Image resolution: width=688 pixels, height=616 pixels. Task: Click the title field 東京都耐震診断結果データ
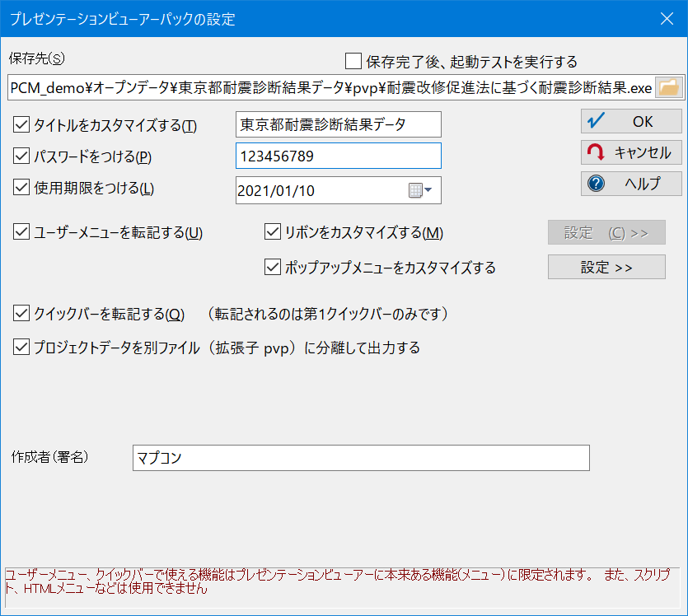[339, 124]
